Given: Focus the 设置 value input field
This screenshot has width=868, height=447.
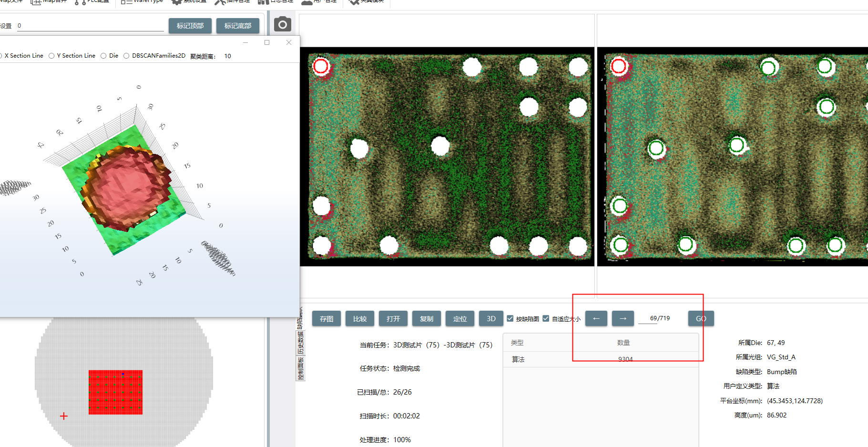Looking at the screenshot, I should click(90, 26).
